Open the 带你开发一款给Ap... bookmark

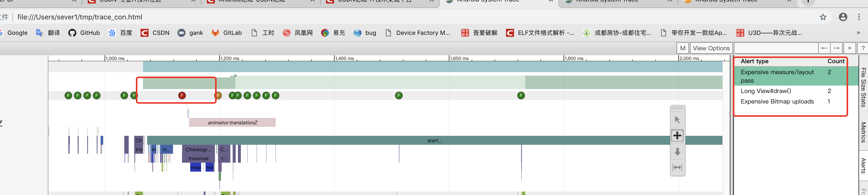click(x=694, y=33)
